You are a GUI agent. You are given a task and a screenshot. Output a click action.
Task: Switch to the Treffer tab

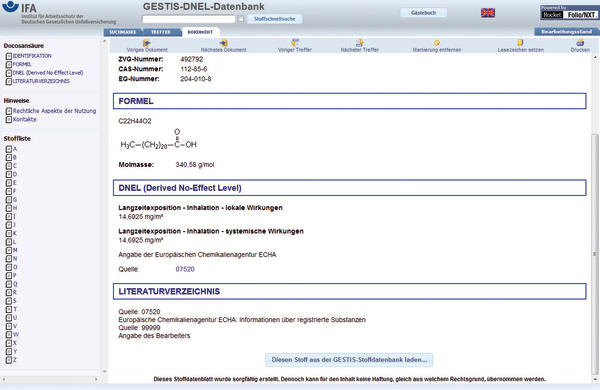coord(161,32)
